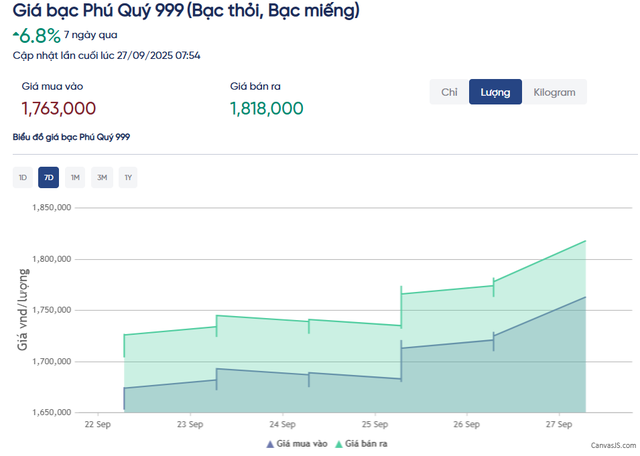Image resolution: width=640 pixels, height=456 pixels.
Task: Click the Biểu đồ giá bạc chart heading
Action: pos(71,136)
